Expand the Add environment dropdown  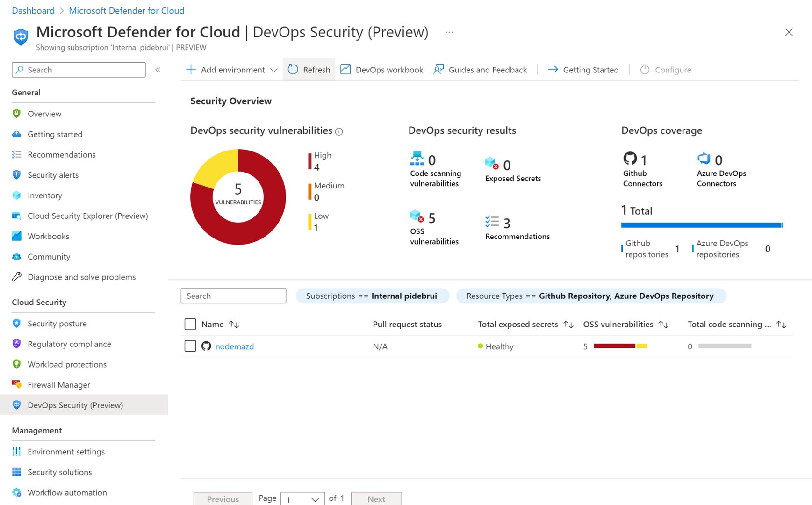[x=274, y=70]
